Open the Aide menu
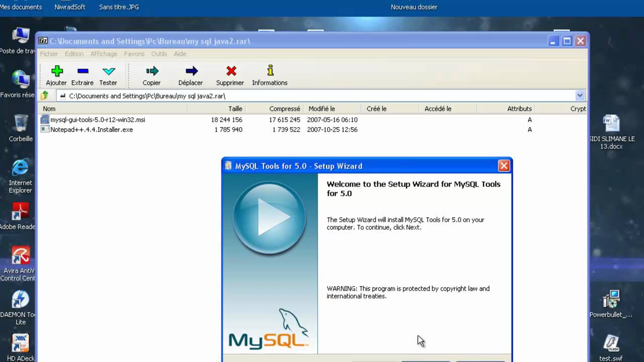Viewport: 644px width, 362px height. click(x=180, y=54)
